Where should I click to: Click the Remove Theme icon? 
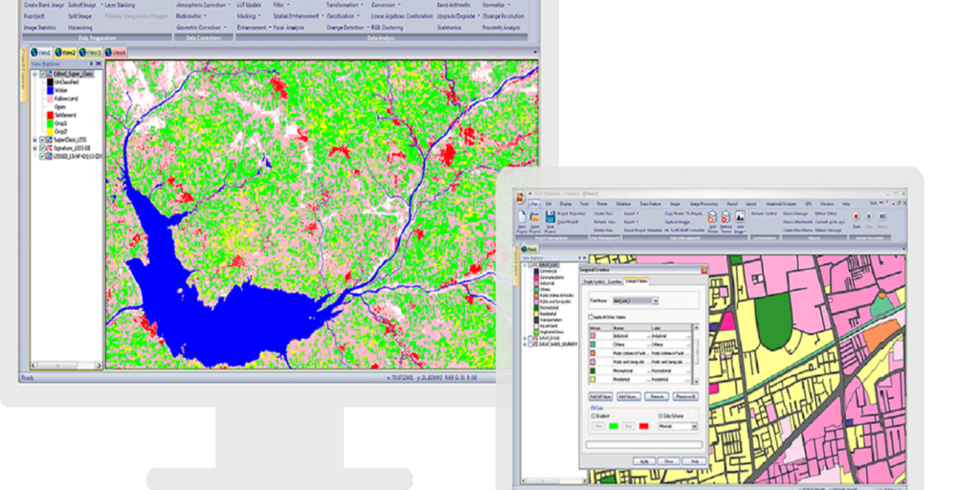[x=725, y=218]
